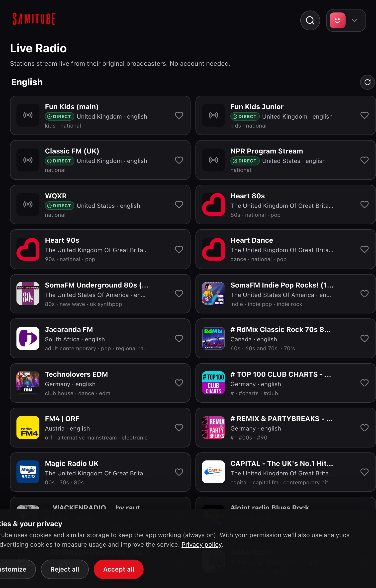Open Heart 80s station logo

point(213,204)
